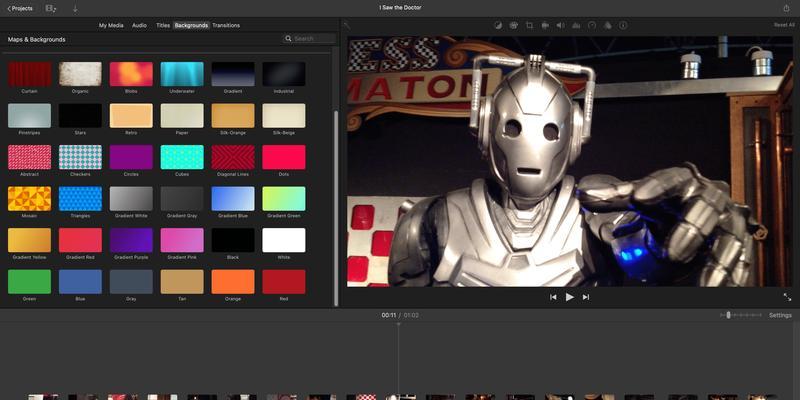Open the Speed adjustment tool
Screen dimensions: 800x400
(x=592, y=25)
